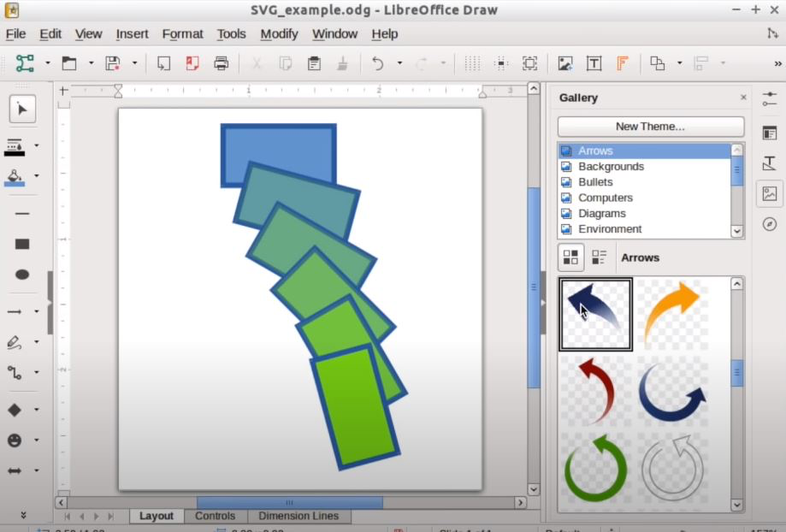Open the Basic Shapes dropdown
The height and width of the screenshot is (532, 786).
[x=36, y=409]
